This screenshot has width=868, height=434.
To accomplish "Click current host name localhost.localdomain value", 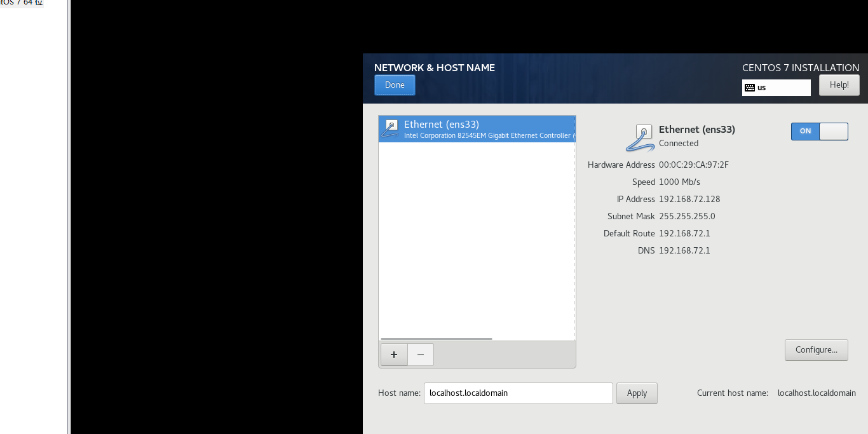I will point(817,393).
